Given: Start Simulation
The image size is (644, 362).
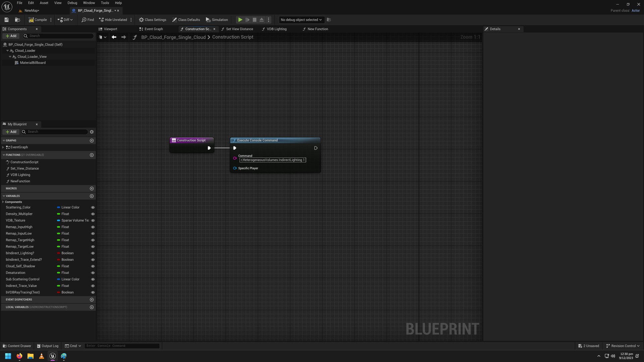Looking at the screenshot, I should (x=217, y=20).
